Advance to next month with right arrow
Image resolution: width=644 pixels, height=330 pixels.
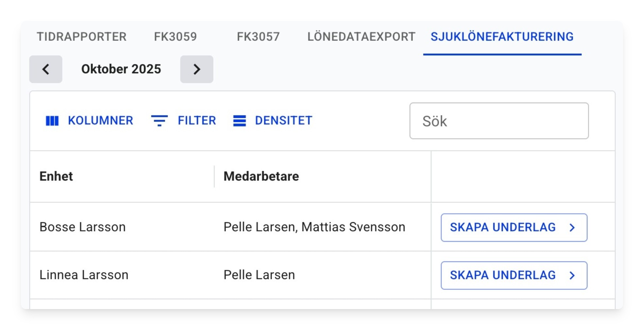(x=196, y=69)
